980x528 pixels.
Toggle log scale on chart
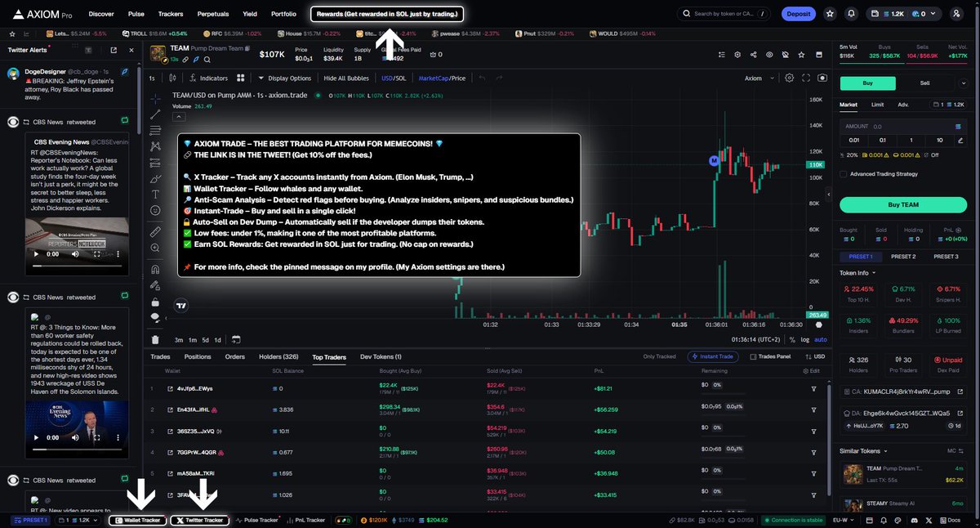point(805,339)
